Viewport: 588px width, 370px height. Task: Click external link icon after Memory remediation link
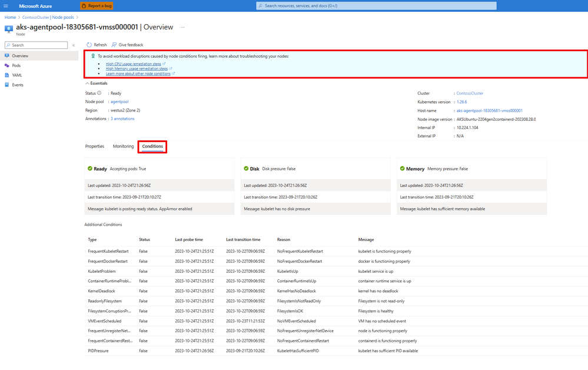point(171,69)
